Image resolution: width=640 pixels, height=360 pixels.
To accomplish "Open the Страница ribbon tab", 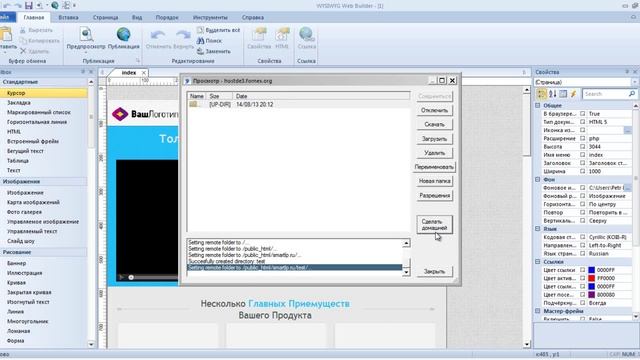I will click(x=105, y=18).
